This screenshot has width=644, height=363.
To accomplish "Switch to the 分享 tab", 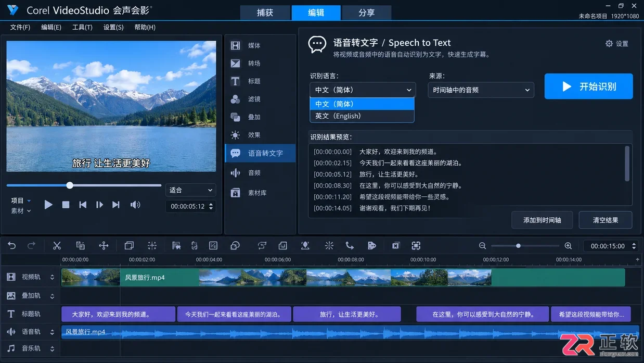I will [367, 12].
